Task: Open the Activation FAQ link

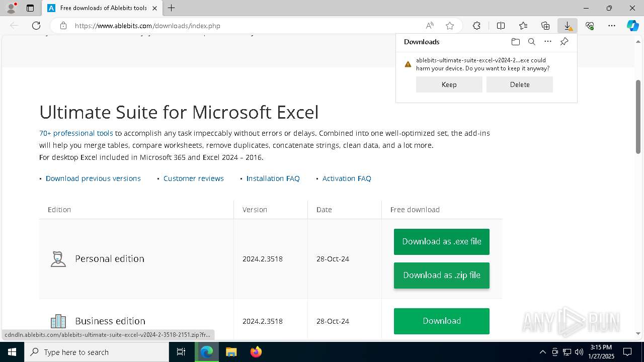Action: pyautogui.click(x=347, y=178)
